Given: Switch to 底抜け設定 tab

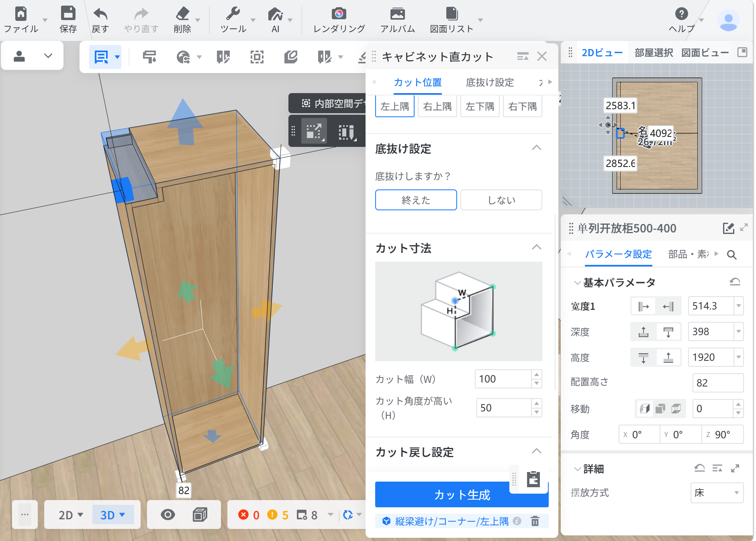Looking at the screenshot, I should tap(490, 82).
